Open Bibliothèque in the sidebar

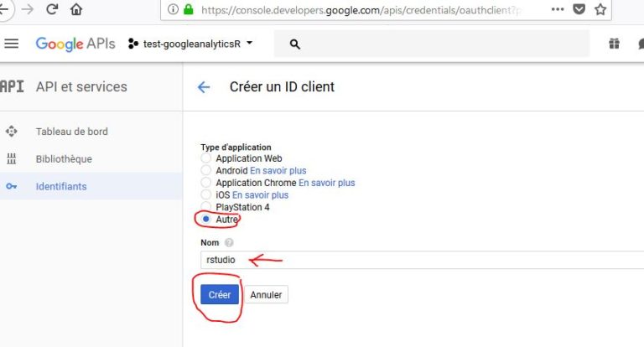64,159
